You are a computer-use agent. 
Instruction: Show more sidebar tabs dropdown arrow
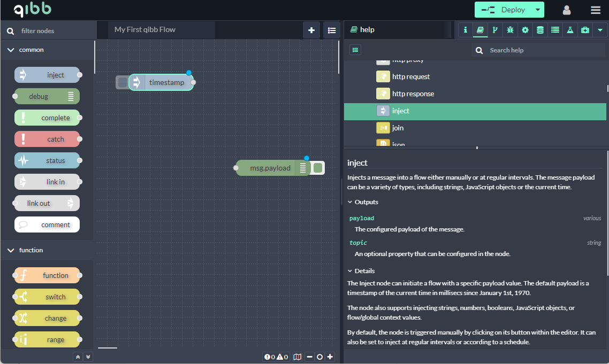coord(600,30)
